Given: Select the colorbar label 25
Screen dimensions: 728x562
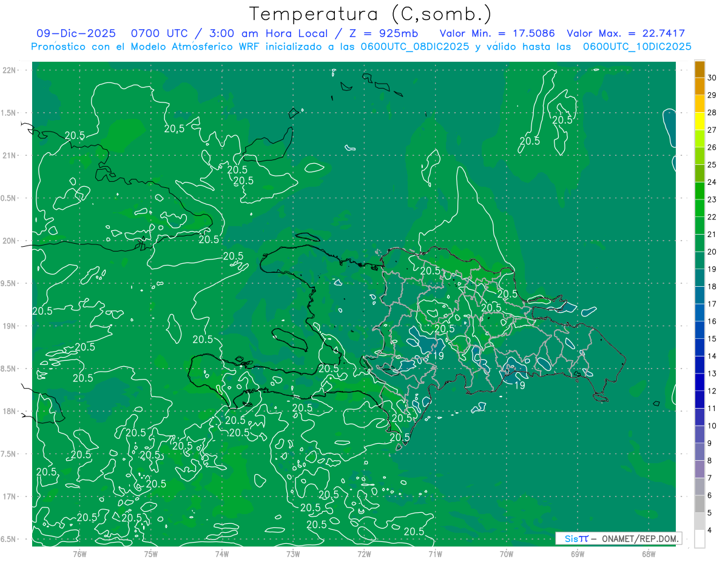Looking at the screenshot, I should coord(712,165).
